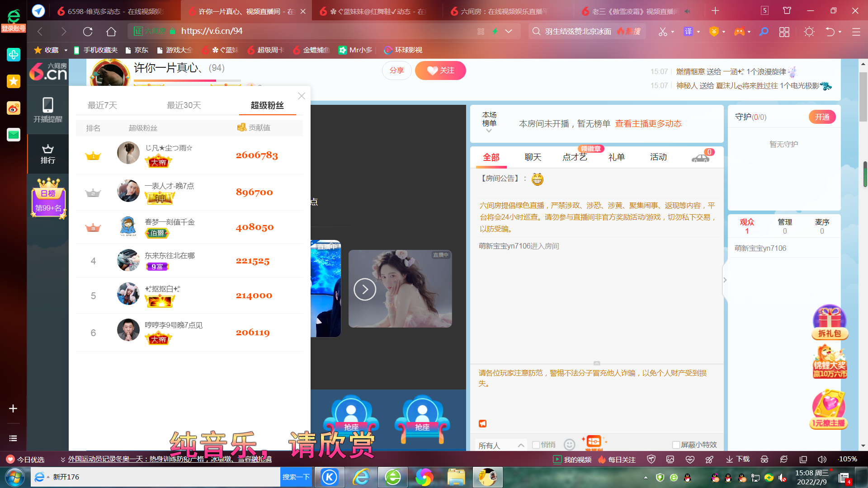
Task: Toggle the 屏蔽小特效 checkbox
Action: (676, 445)
